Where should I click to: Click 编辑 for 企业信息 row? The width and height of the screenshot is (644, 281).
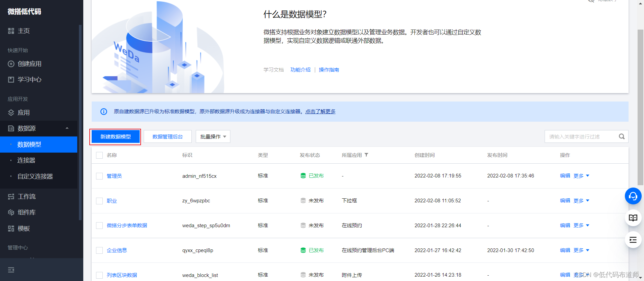(x=565, y=250)
